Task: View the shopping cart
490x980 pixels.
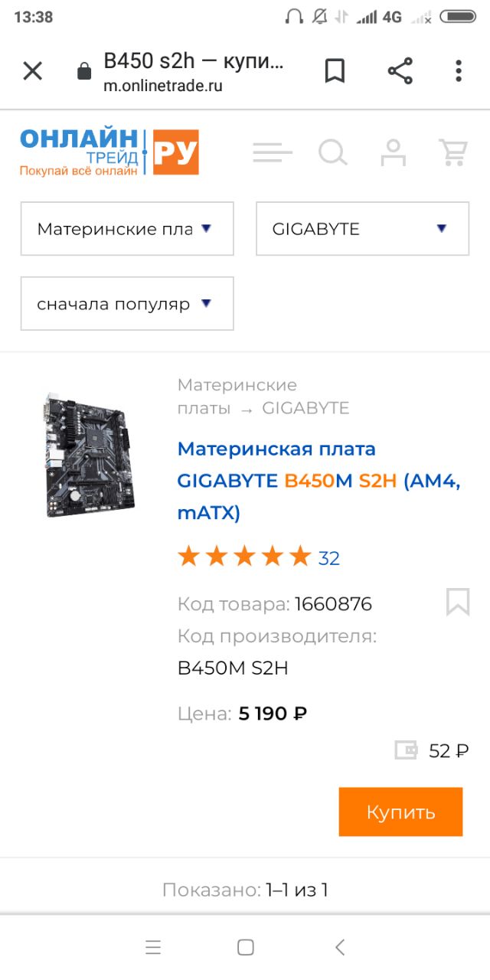Action: point(453,152)
